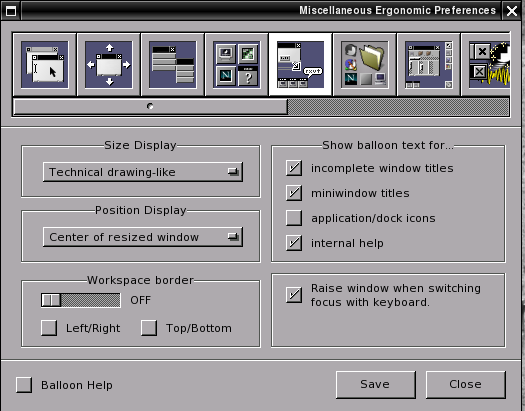Expand the Position Display dropdown
Viewport: 525px width, 411px height.
click(143, 237)
